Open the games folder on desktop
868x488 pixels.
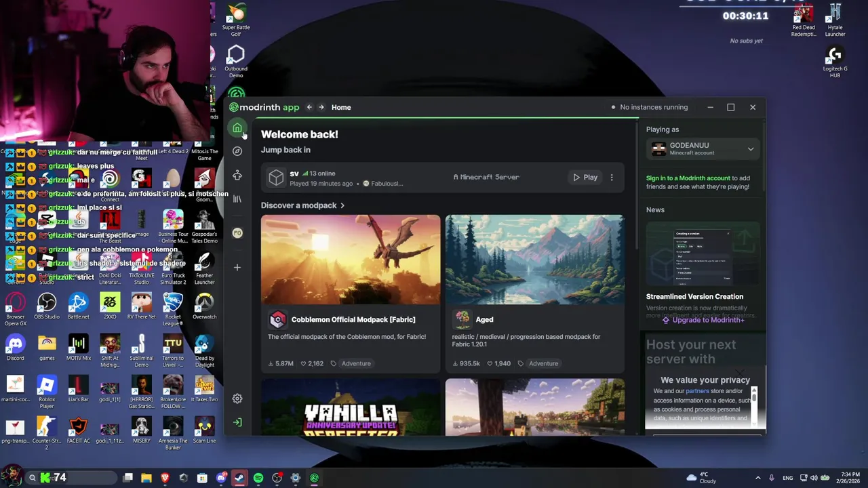tap(47, 347)
